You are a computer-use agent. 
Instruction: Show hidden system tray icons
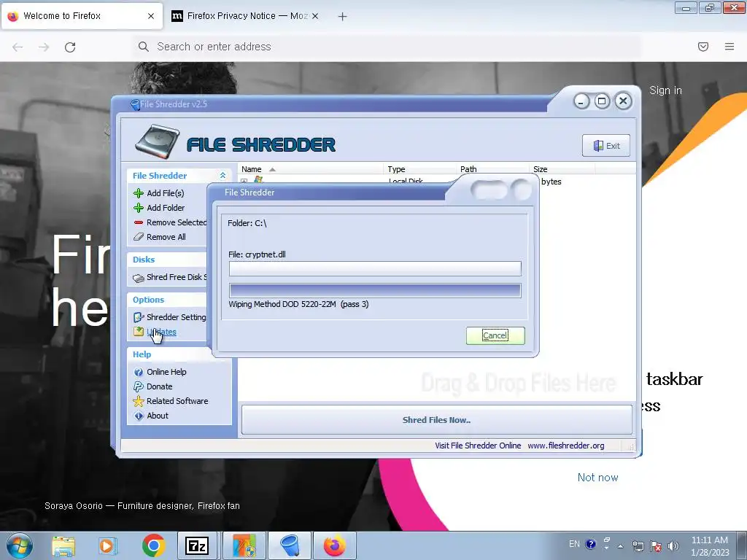(620, 546)
